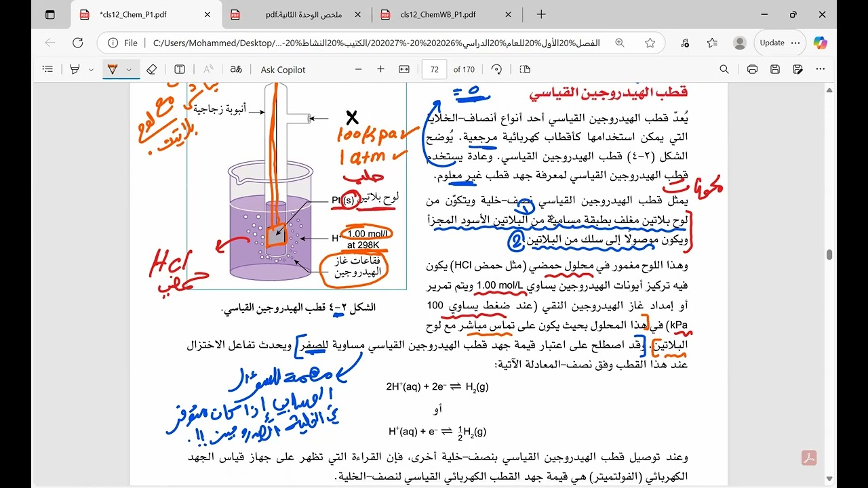Click the heading قطب الهيدروجين القياسي
Viewport: 868px width, 488px height.
point(608,92)
